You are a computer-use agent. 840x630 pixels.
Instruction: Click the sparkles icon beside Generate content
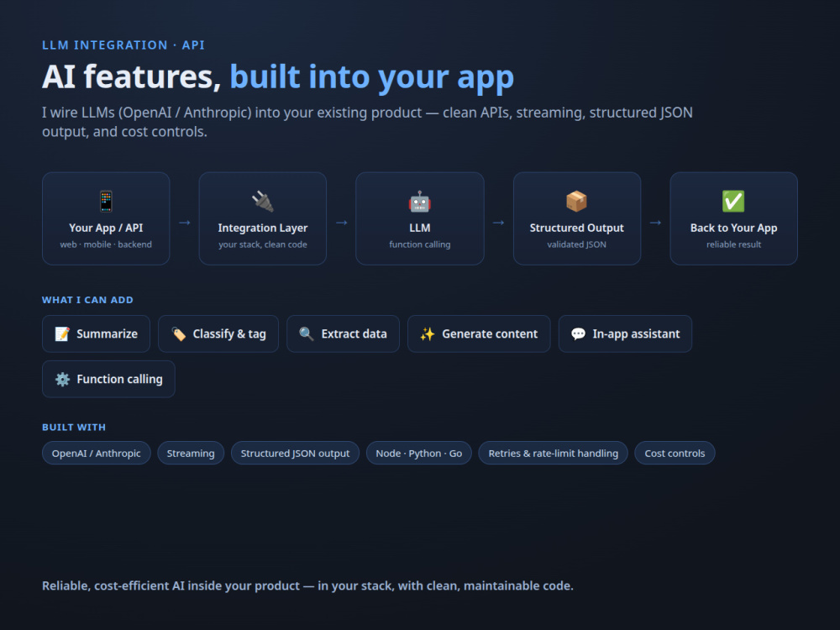[428, 333]
